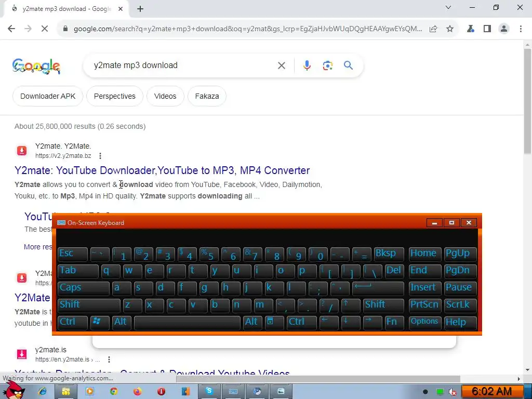Clear the Google search box text
The image size is (532, 399).
pyautogui.click(x=282, y=65)
